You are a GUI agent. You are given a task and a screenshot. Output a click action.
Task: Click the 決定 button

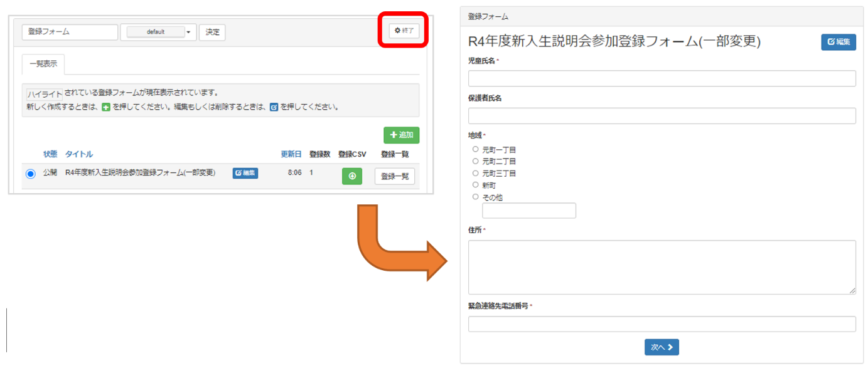click(212, 32)
